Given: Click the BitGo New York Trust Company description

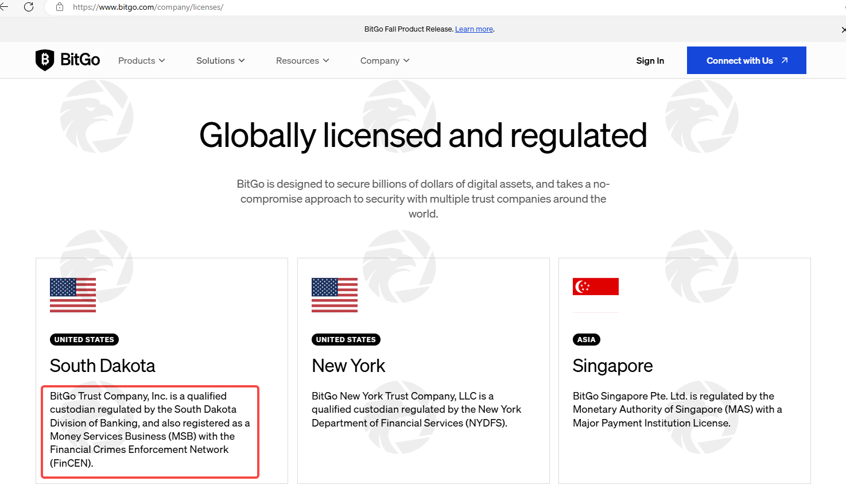Looking at the screenshot, I should pos(417,409).
